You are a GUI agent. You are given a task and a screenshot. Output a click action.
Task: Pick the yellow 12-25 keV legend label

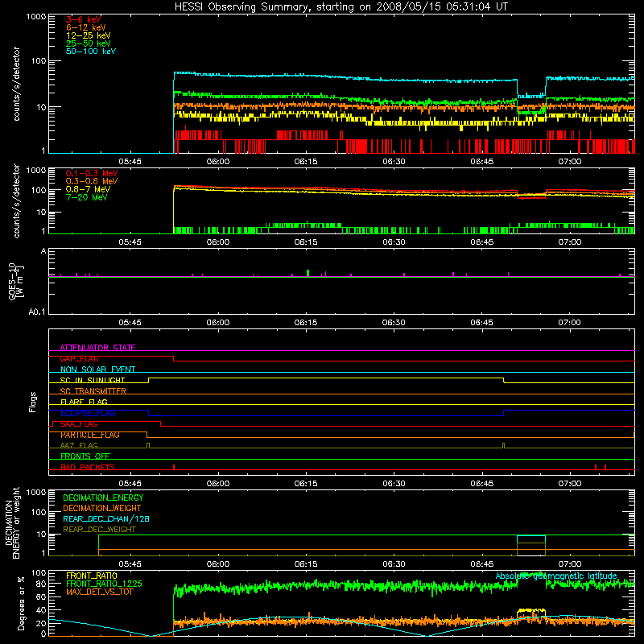point(89,35)
